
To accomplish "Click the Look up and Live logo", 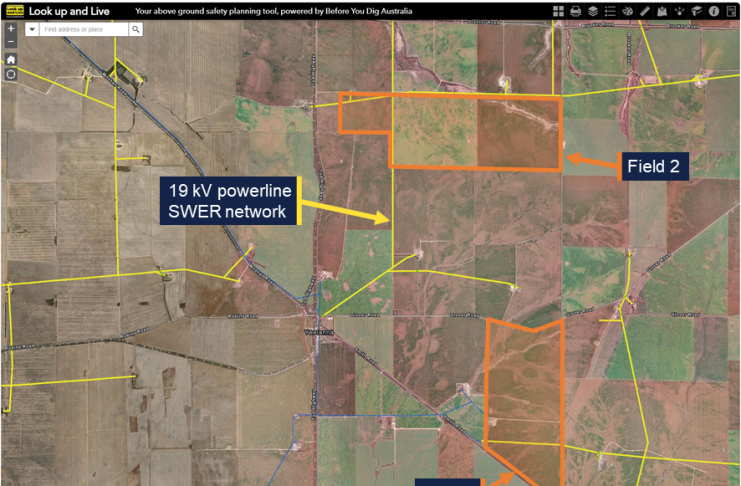I will (x=13, y=11).
